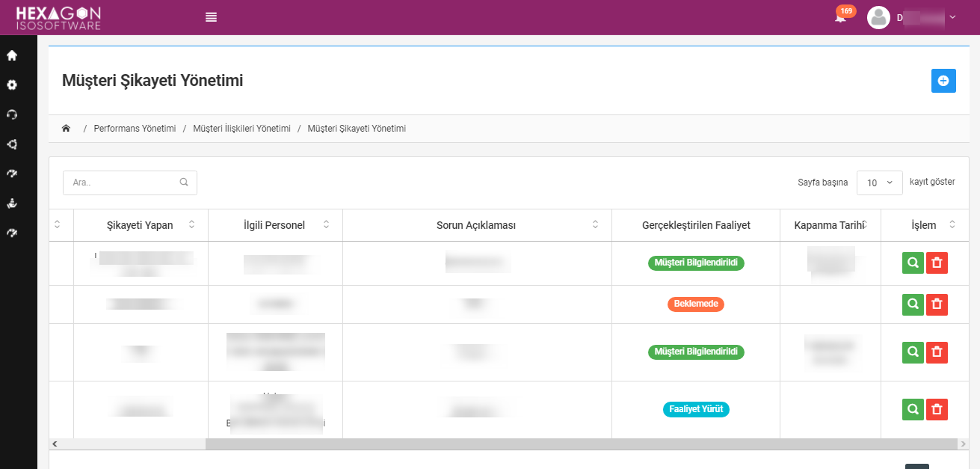Go to Home from the left sidebar

pyautogui.click(x=12, y=55)
